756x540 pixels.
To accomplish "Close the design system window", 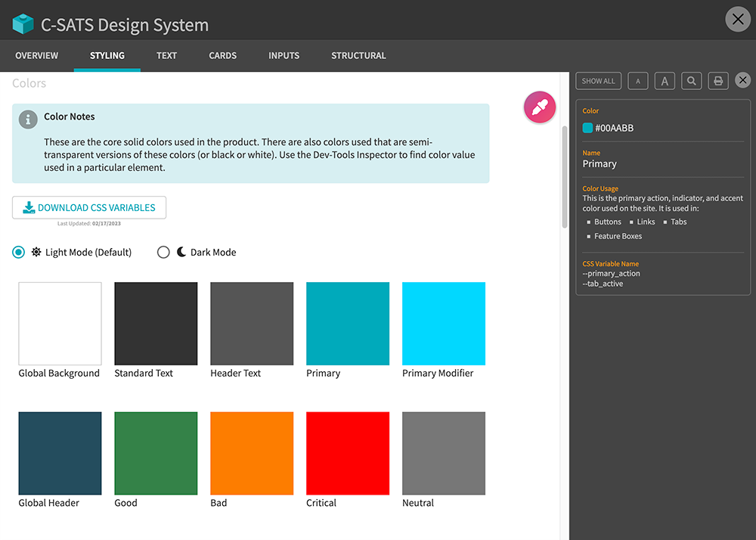I will [x=737, y=19].
